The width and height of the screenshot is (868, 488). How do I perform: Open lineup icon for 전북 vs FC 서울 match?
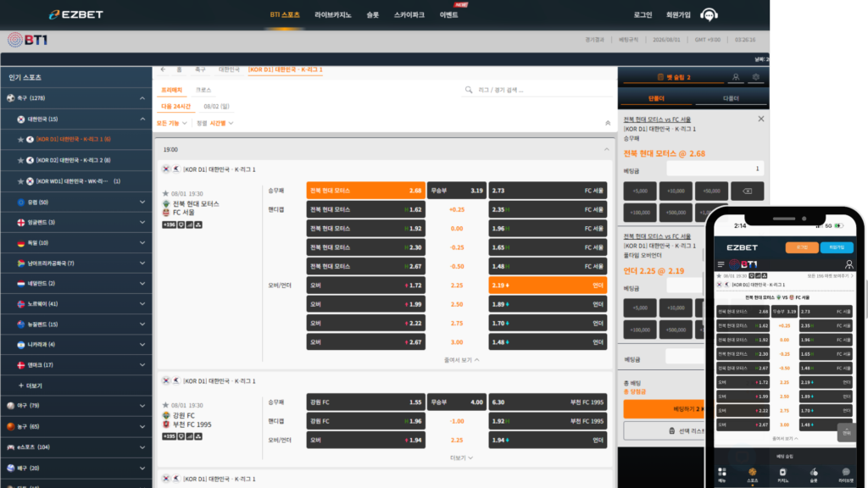click(198, 225)
